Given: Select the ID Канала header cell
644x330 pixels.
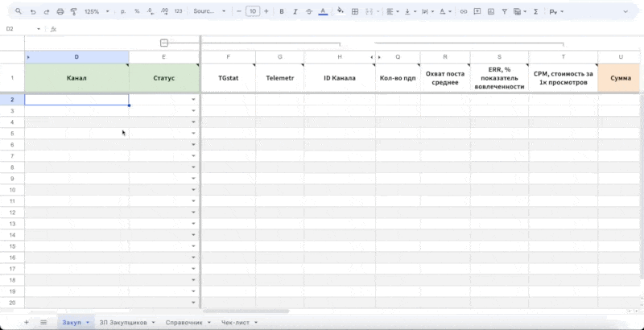Looking at the screenshot, I should (x=340, y=77).
